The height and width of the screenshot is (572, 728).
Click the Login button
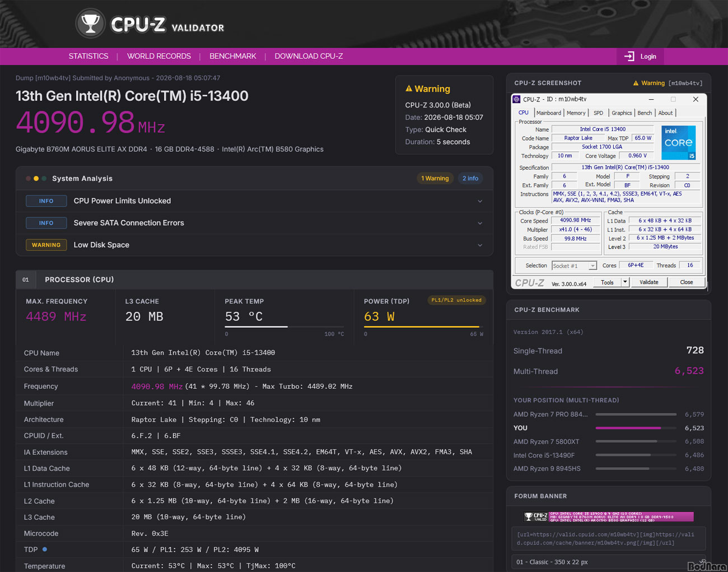pyautogui.click(x=640, y=57)
